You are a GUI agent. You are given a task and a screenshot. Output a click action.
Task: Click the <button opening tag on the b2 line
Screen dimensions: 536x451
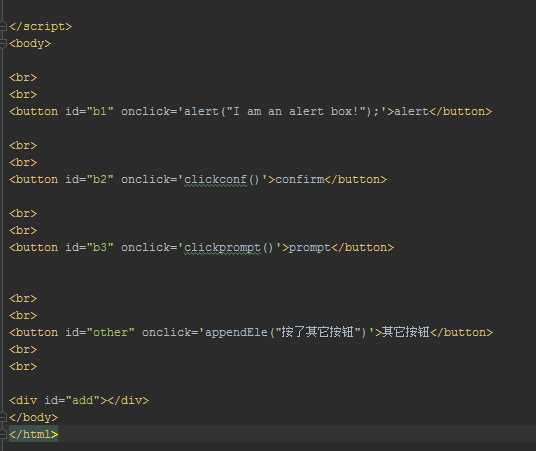point(34,180)
